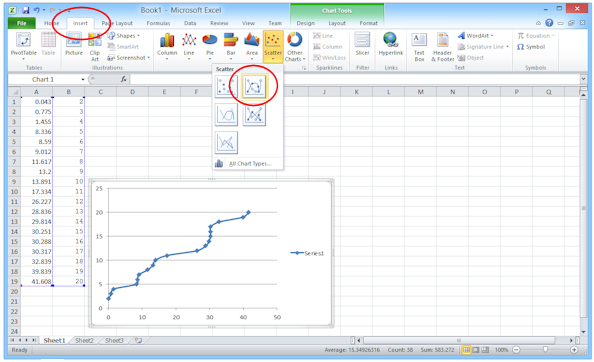The height and width of the screenshot is (362, 594).
Task: Click the vertical scrollbar down arrow
Action: (583, 332)
